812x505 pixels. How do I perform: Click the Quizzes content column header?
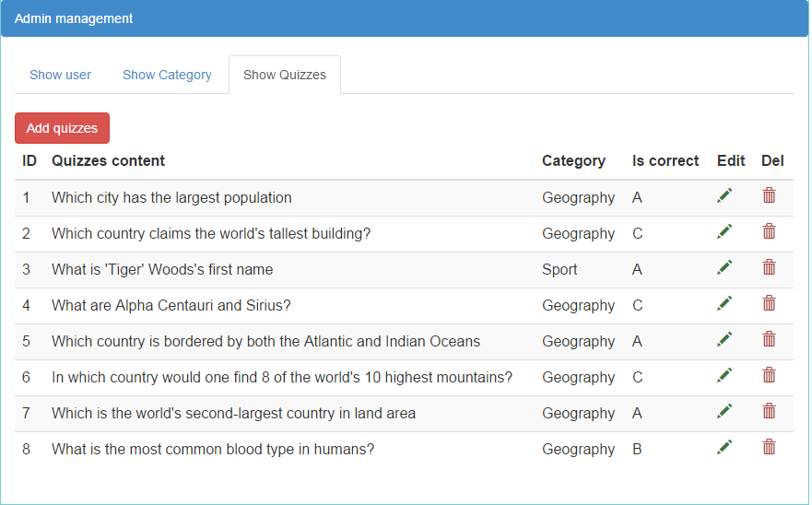click(108, 161)
